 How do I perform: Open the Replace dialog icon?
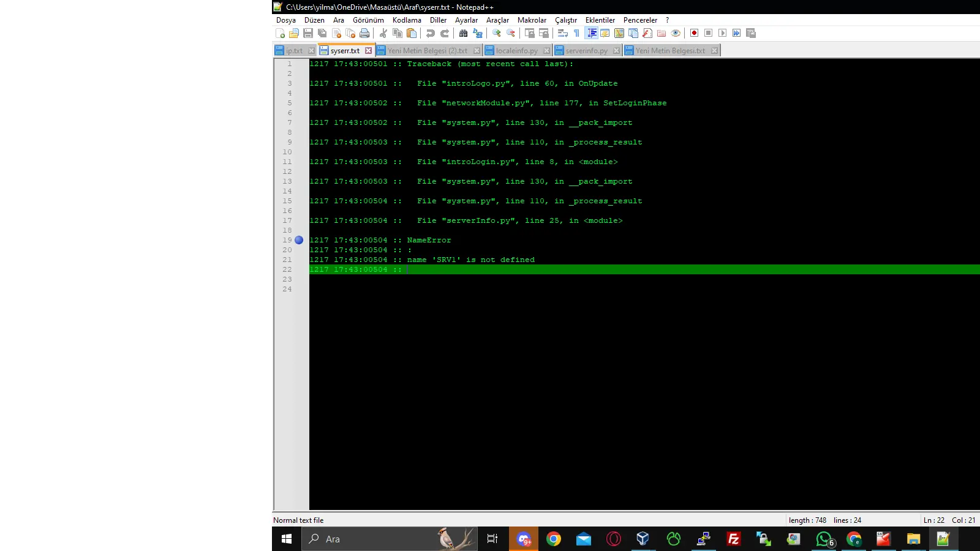pos(478,33)
